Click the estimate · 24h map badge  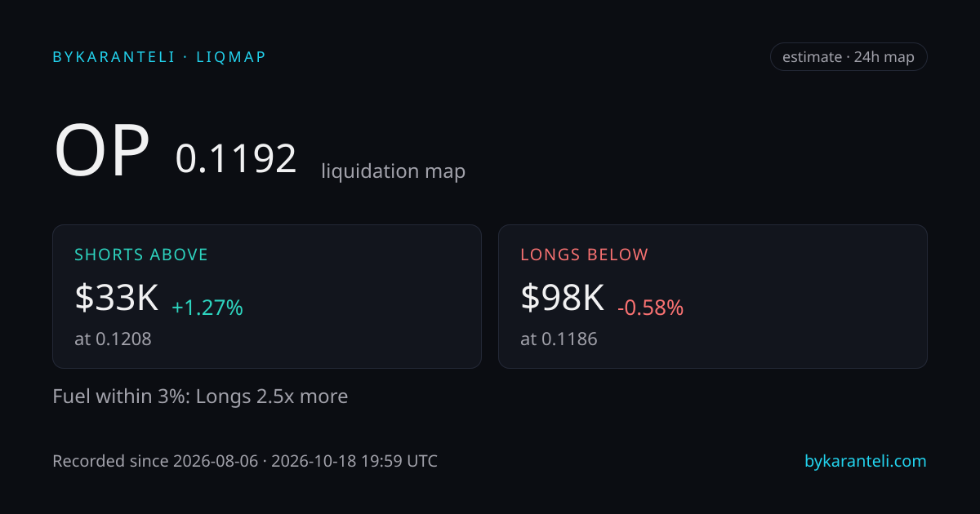(x=849, y=57)
